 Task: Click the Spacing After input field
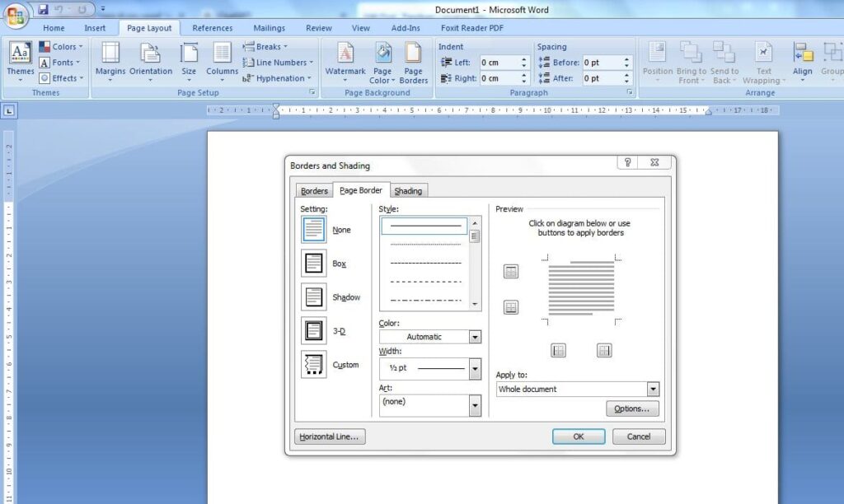click(603, 78)
